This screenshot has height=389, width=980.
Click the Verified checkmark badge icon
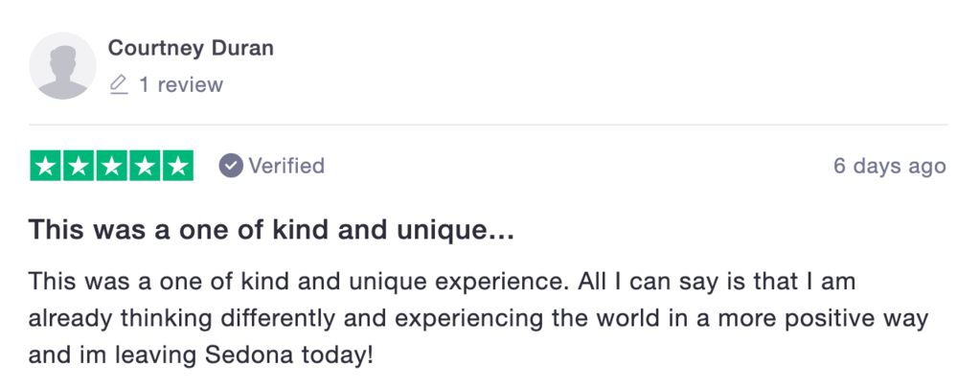point(231,166)
